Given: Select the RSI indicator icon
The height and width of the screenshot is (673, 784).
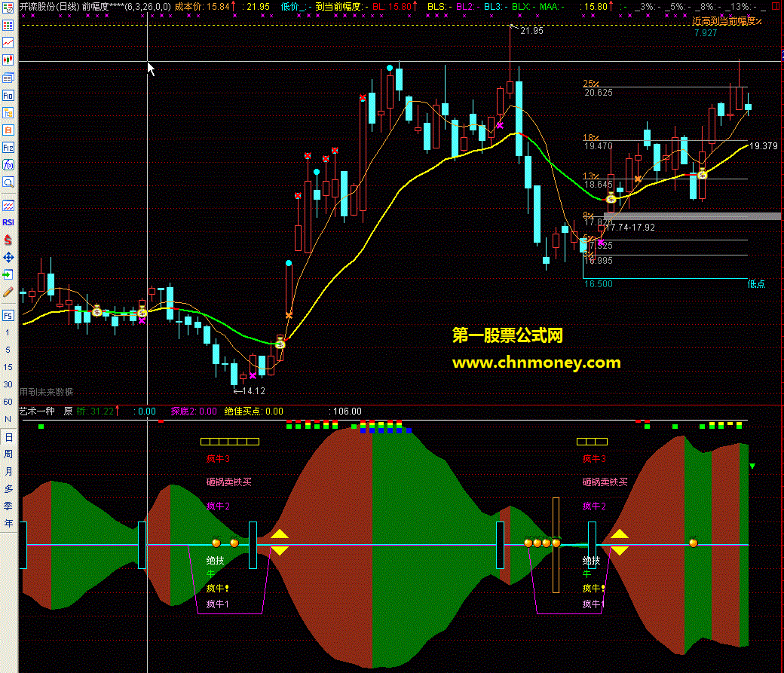Looking at the screenshot, I should (x=8, y=222).
